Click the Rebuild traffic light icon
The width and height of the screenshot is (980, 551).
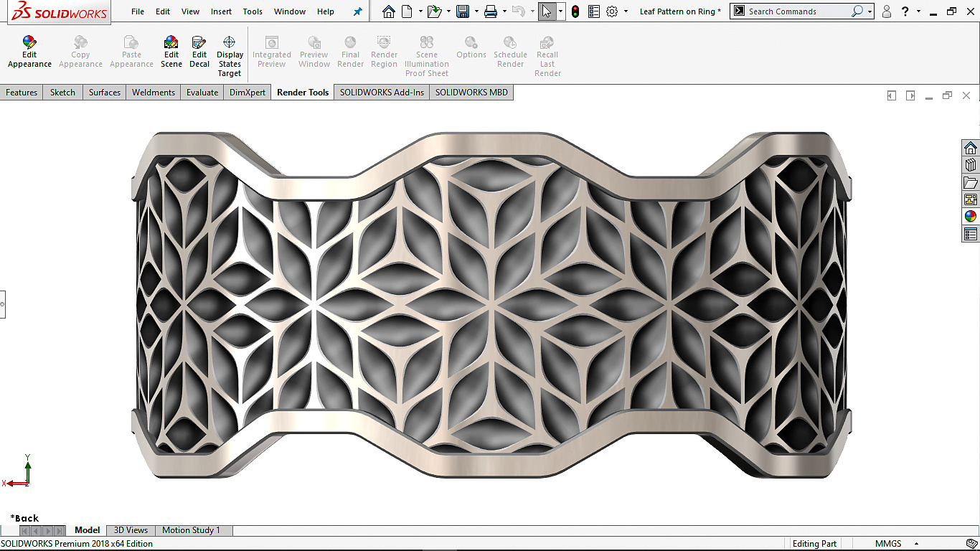[x=575, y=11]
